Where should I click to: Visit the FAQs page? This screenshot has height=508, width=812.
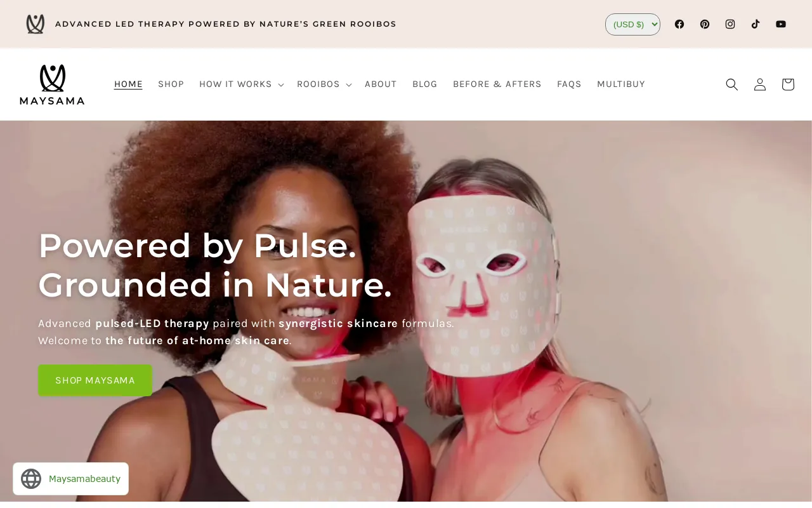569,84
